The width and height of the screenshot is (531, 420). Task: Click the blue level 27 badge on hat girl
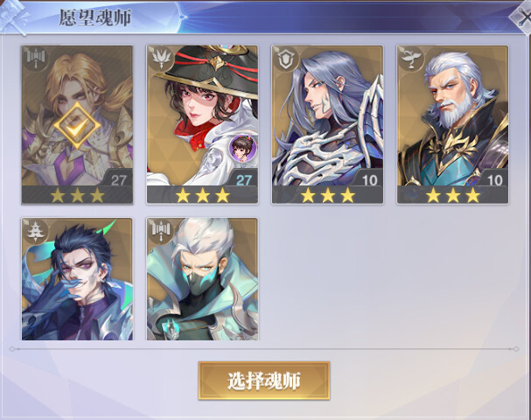[x=243, y=180]
